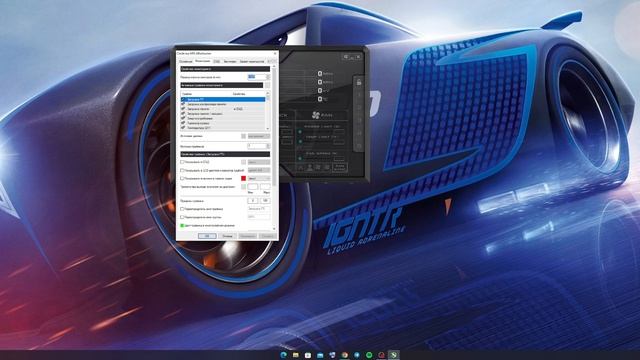This screenshot has height=360, width=640.
Task: Enable the 'Показывать в ОЭД' checkbox
Action: click(x=182, y=162)
